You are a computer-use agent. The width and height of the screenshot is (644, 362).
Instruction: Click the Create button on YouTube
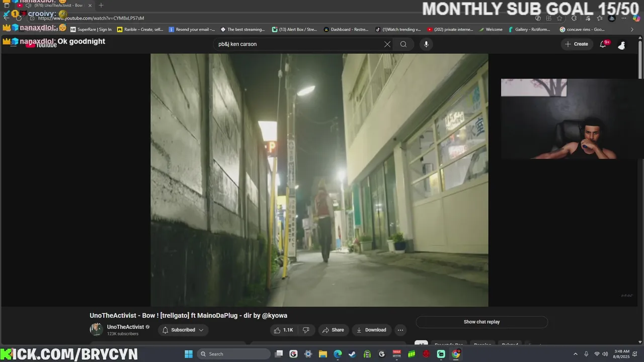coord(577,44)
